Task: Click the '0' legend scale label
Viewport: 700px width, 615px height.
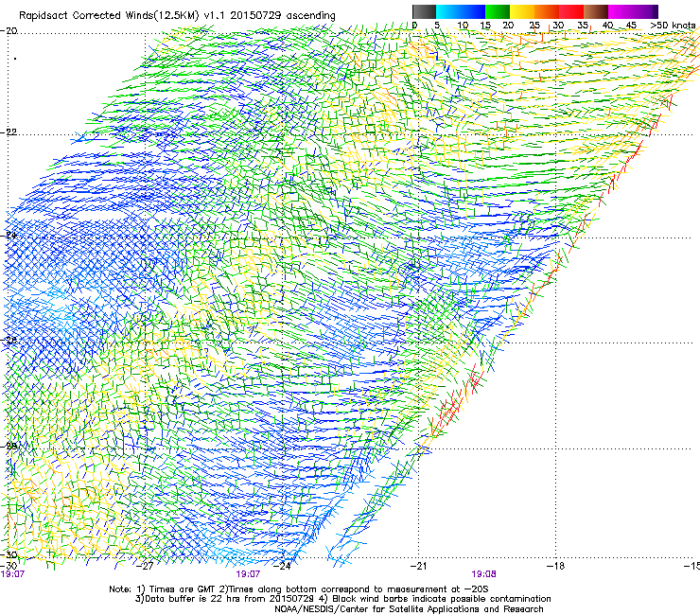Action: (414, 26)
